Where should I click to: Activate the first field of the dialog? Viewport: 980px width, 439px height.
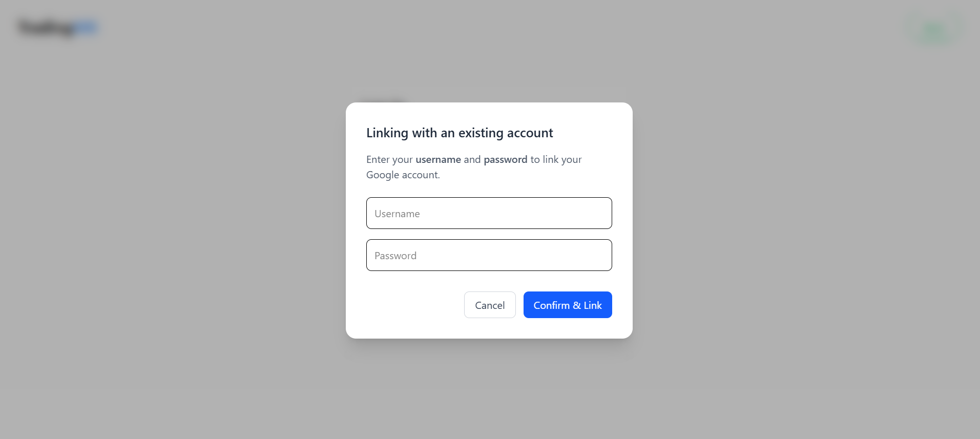pyautogui.click(x=489, y=213)
